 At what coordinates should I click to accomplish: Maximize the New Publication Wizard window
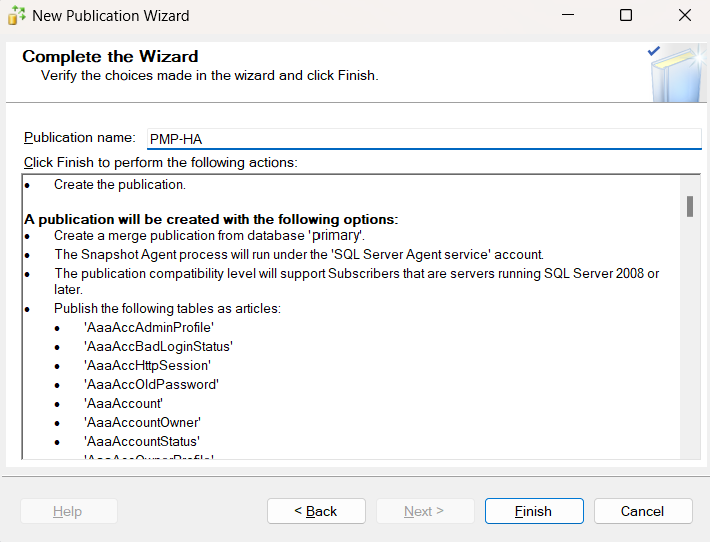(626, 15)
